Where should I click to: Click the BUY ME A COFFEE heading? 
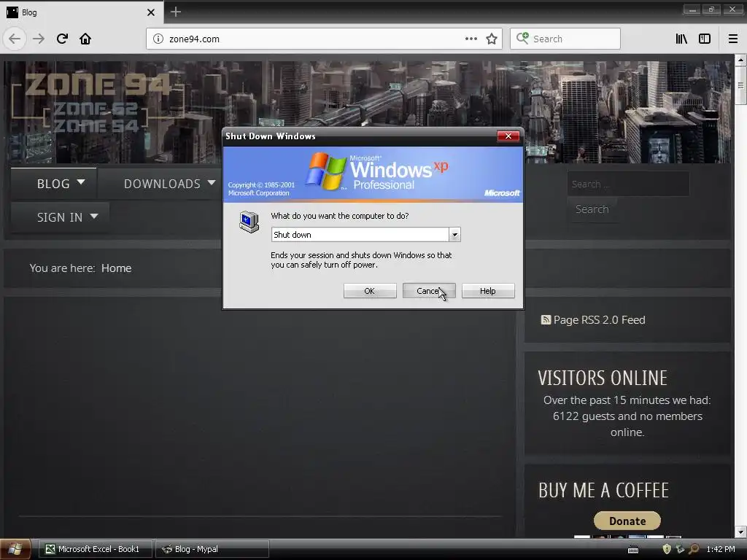pos(603,490)
